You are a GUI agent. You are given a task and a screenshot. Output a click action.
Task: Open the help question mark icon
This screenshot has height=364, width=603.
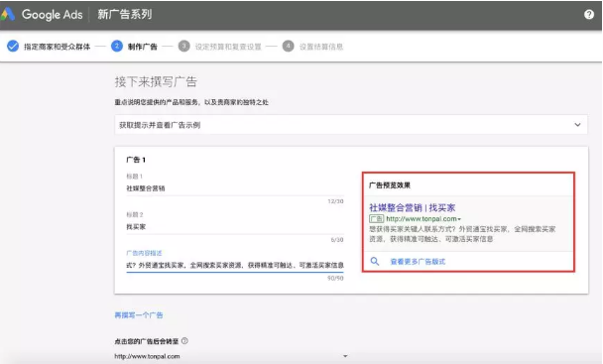[x=589, y=14]
